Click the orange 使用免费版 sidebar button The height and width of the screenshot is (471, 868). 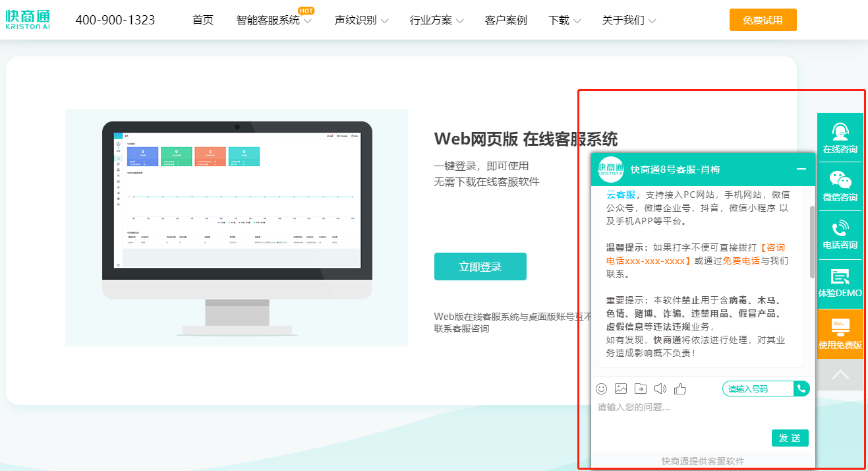coord(840,334)
